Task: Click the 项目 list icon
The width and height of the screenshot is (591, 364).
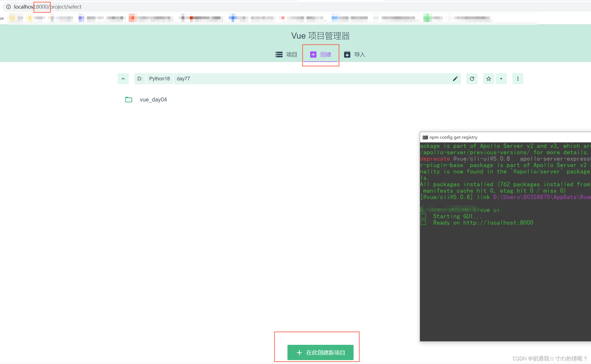Action: coord(279,55)
